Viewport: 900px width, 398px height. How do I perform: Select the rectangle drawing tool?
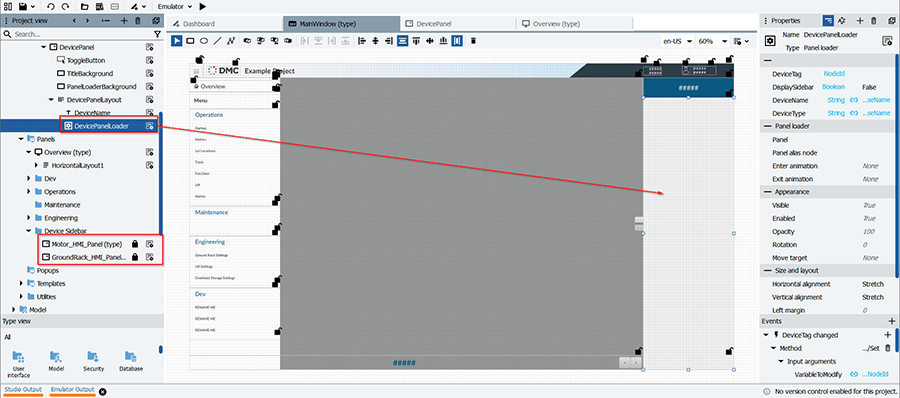coord(191,41)
